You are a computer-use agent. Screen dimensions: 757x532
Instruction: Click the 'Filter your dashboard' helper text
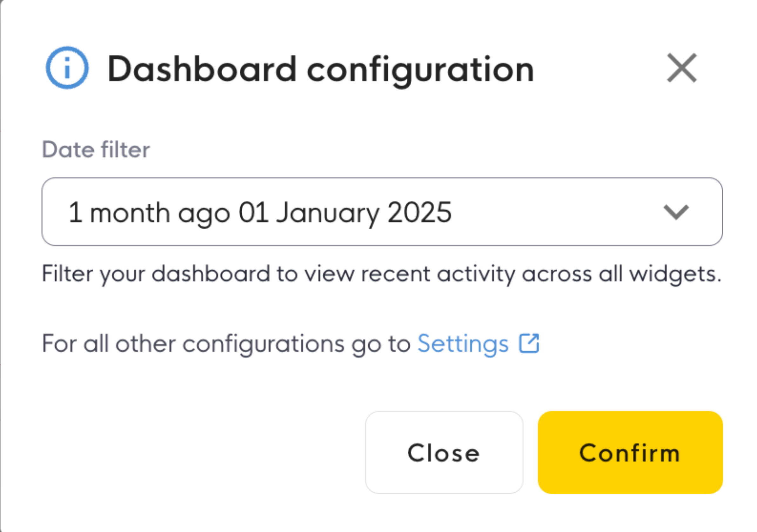[382, 274]
